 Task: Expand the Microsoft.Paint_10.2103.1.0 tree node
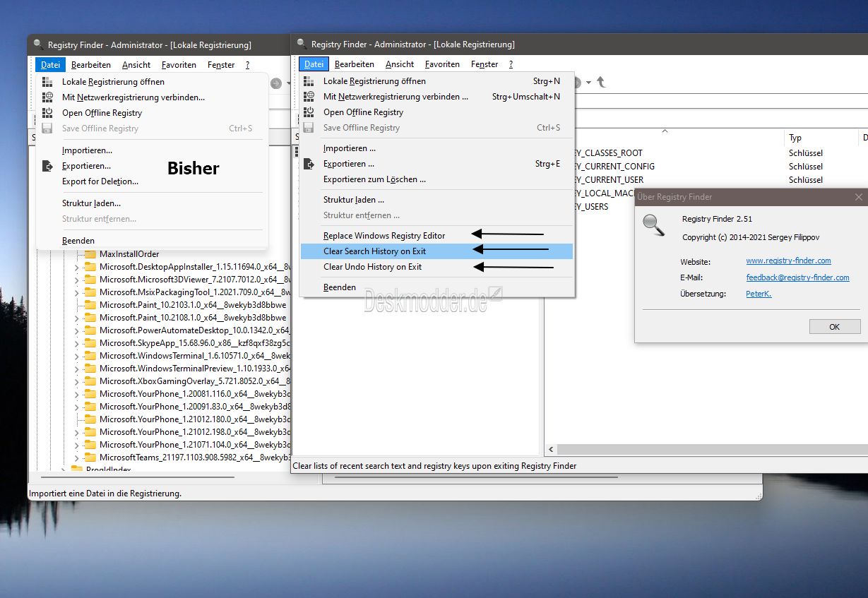click(77, 305)
